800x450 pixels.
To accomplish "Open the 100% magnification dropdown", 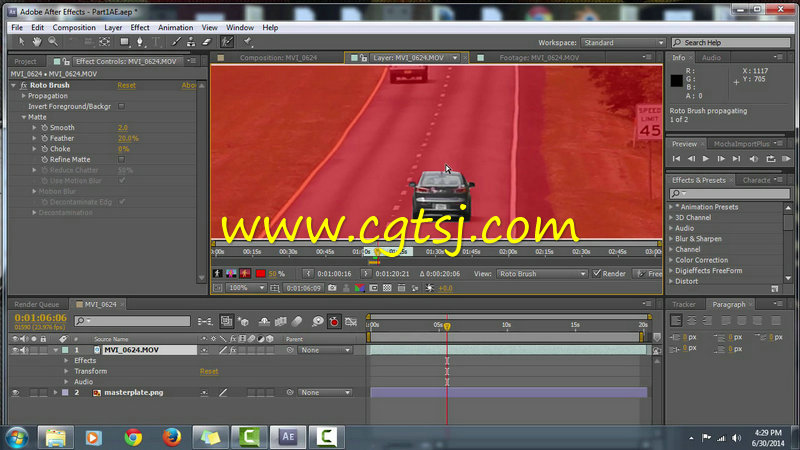I will click(246, 288).
